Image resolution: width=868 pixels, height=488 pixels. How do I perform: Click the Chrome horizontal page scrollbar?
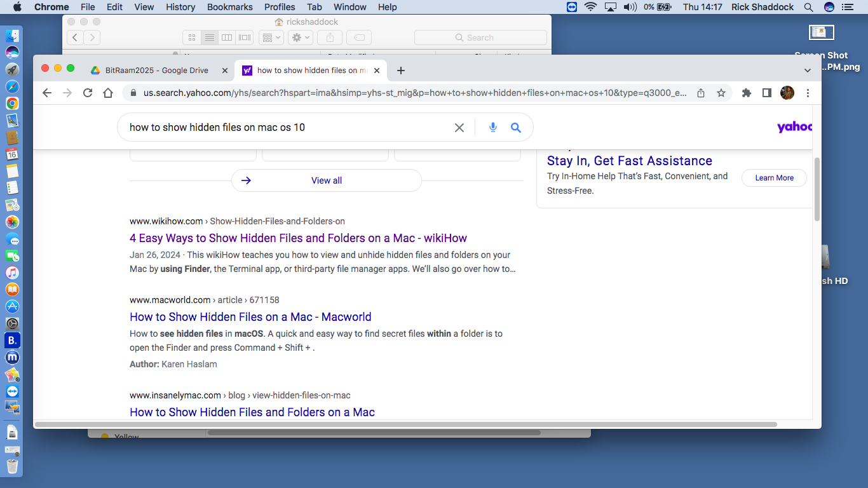click(x=406, y=424)
